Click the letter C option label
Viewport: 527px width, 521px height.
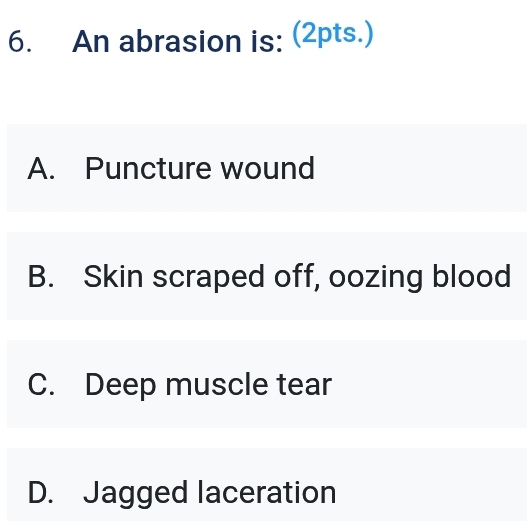tap(41, 385)
